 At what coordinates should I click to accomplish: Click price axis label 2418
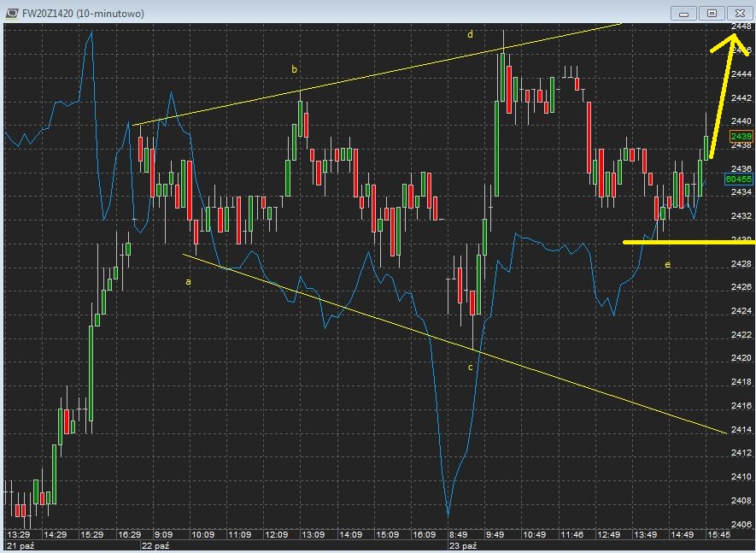point(741,382)
